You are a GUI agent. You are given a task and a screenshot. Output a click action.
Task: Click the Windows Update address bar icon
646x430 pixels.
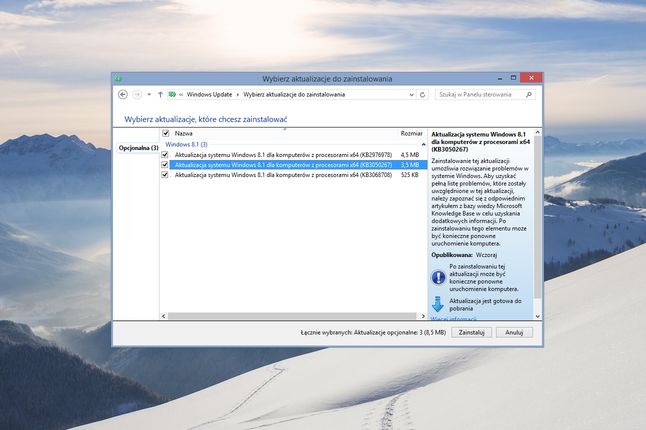(x=172, y=94)
